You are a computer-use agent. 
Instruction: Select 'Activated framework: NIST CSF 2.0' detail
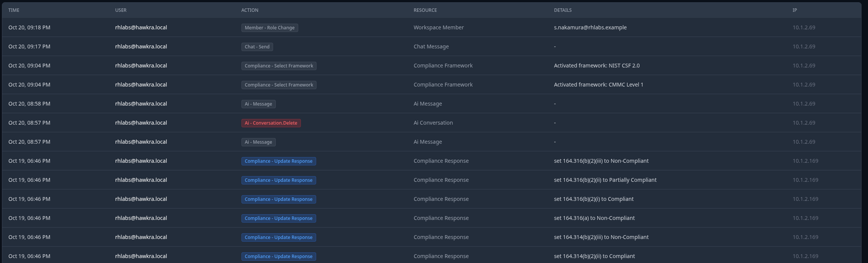pos(596,66)
